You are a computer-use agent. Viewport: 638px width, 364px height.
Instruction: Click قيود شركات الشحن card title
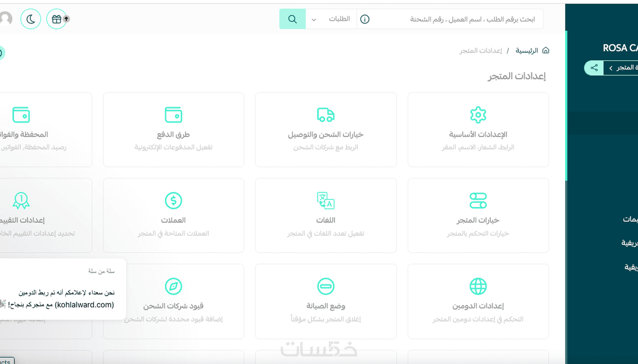point(173,306)
